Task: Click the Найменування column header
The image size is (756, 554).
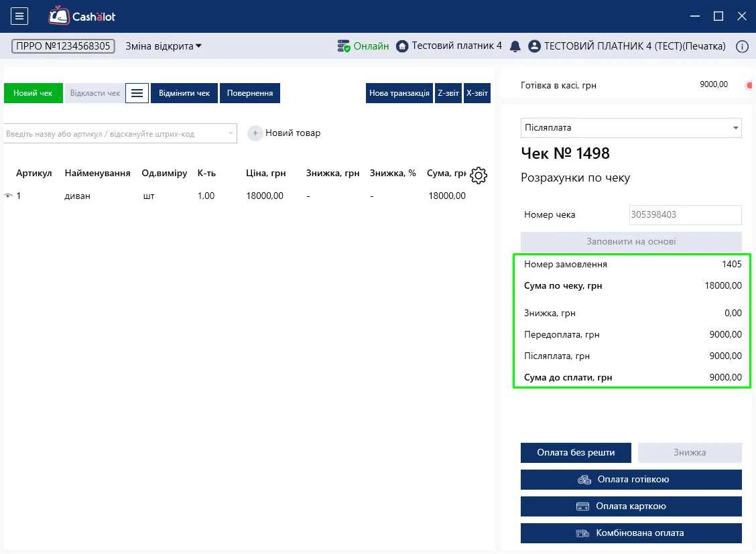Action: [97, 174]
